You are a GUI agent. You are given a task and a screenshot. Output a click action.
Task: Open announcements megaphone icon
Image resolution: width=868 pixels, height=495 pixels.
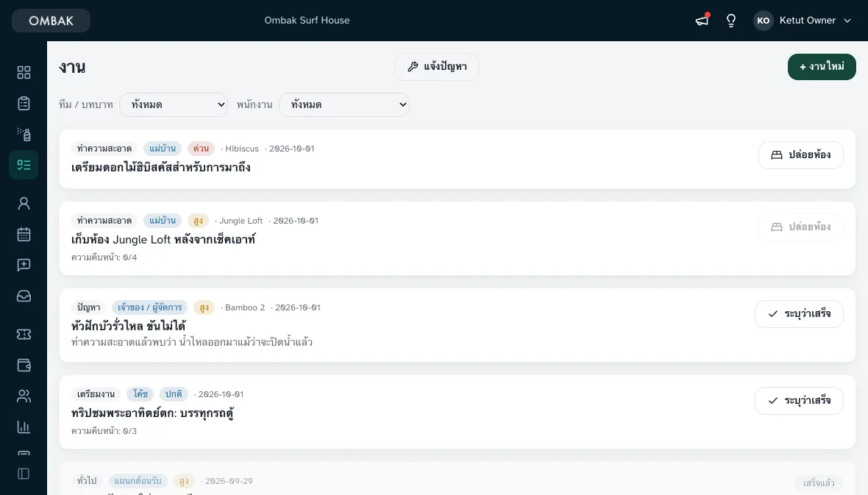pyautogui.click(x=702, y=21)
